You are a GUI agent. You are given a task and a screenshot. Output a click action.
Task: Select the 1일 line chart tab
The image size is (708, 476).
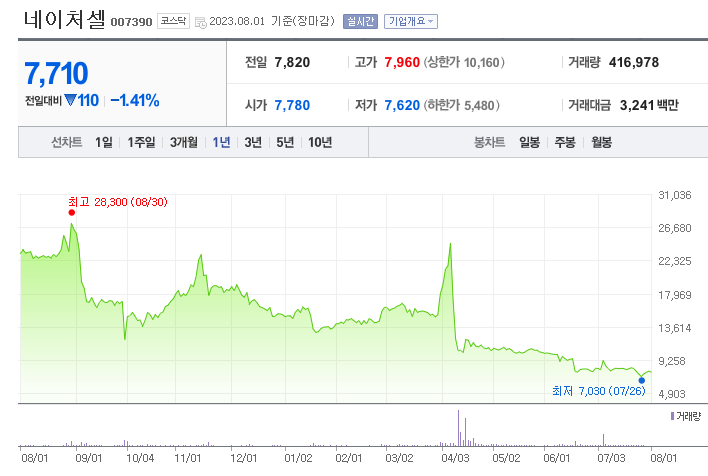click(x=103, y=142)
